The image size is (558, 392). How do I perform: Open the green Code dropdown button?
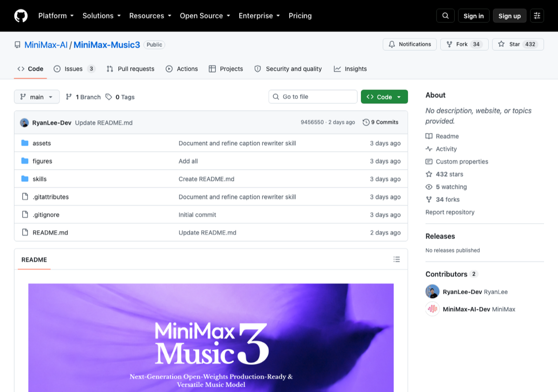pos(384,97)
